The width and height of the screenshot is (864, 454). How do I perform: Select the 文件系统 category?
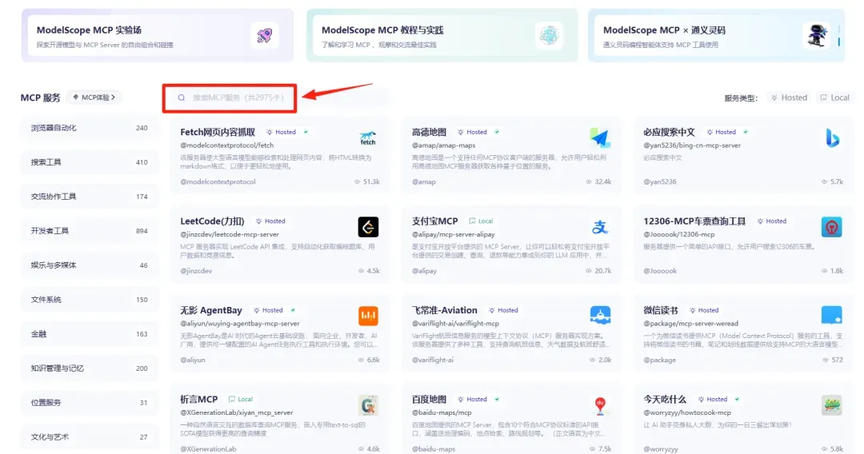(89, 300)
